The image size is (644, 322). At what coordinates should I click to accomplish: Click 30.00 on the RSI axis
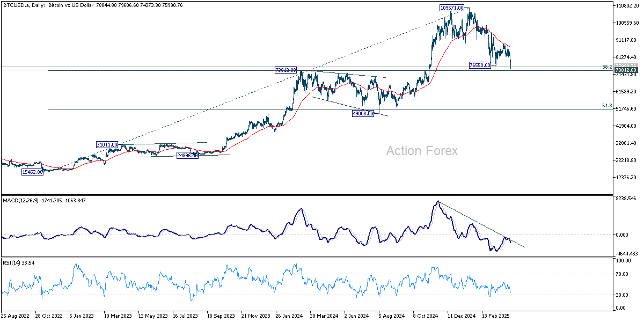click(622, 295)
